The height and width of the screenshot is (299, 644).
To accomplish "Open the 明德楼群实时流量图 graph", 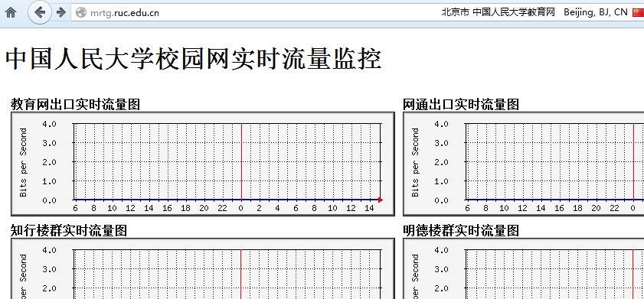I will 523,268.
